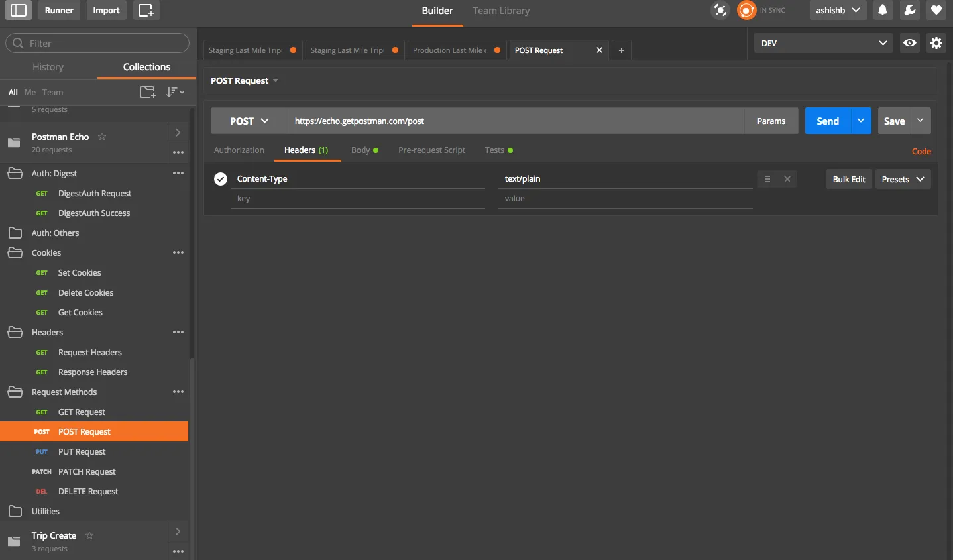953x560 pixels.
Task: Open Request Methods folder options ellipsis
Action: coord(178,392)
